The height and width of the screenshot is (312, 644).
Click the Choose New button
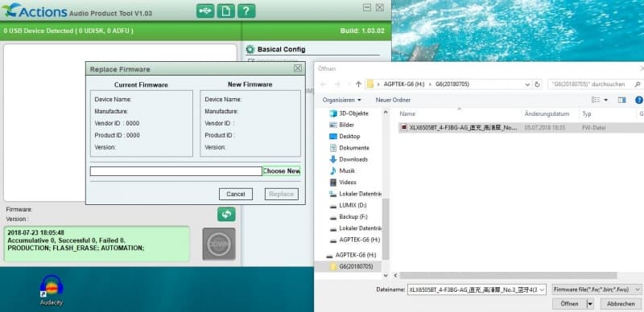282,170
